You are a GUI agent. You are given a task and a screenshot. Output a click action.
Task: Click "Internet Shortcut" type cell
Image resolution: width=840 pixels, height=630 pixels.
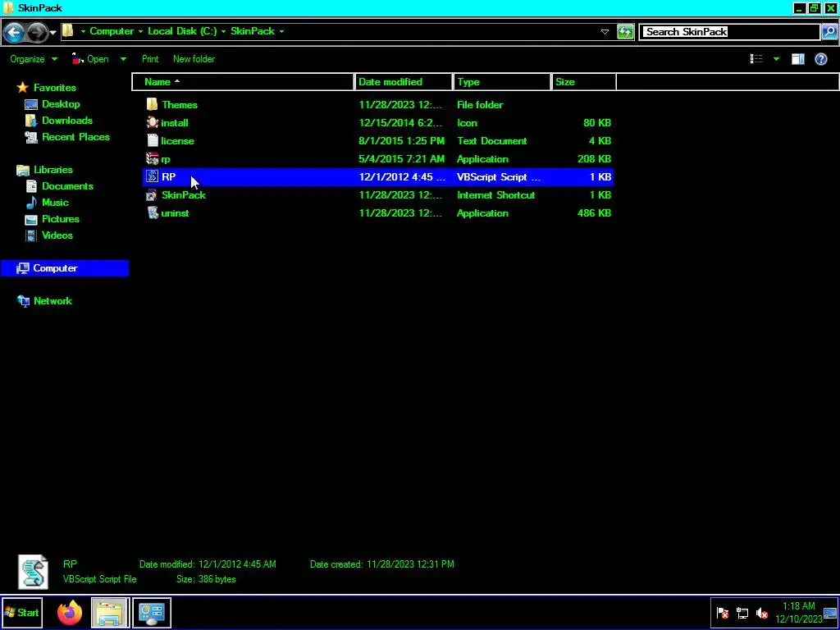click(495, 195)
